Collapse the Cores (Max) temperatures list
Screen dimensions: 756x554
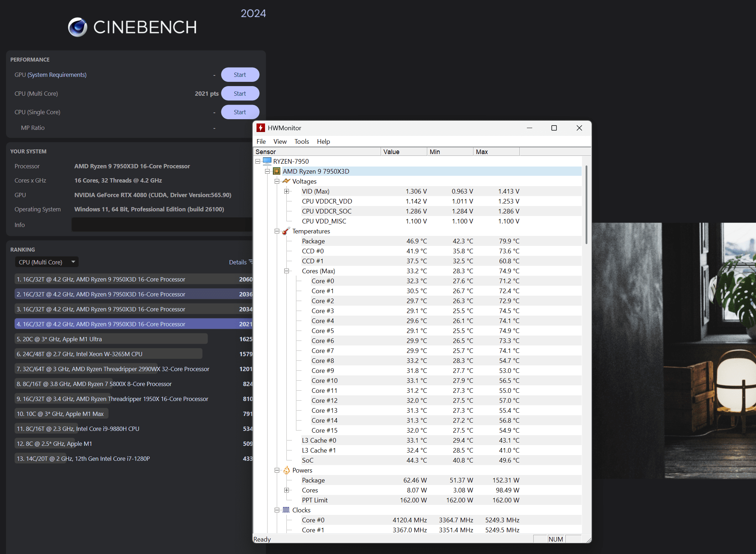pos(286,271)
